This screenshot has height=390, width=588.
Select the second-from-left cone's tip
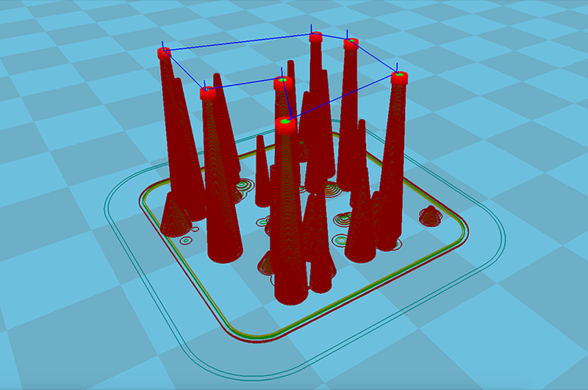tap(207, 91)
